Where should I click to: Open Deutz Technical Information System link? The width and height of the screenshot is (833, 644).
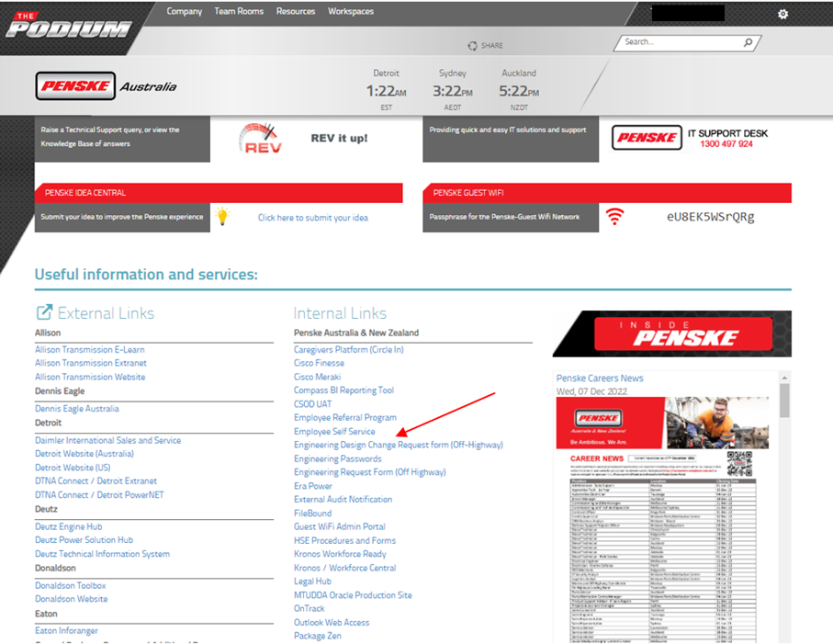tap(103, 554)
